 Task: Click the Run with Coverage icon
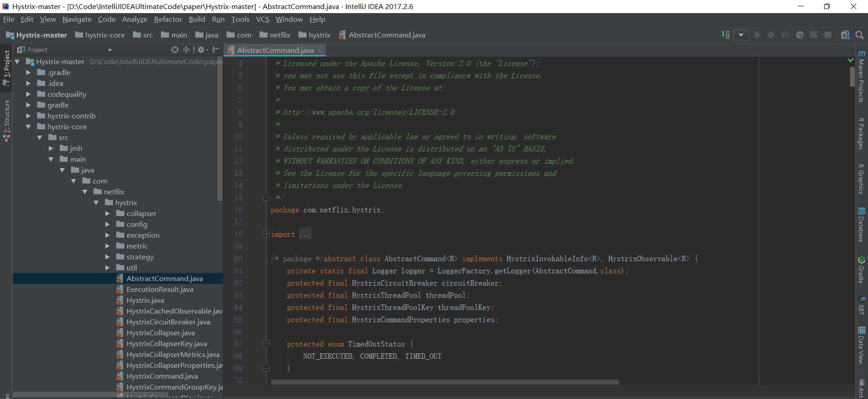[786, 35]
